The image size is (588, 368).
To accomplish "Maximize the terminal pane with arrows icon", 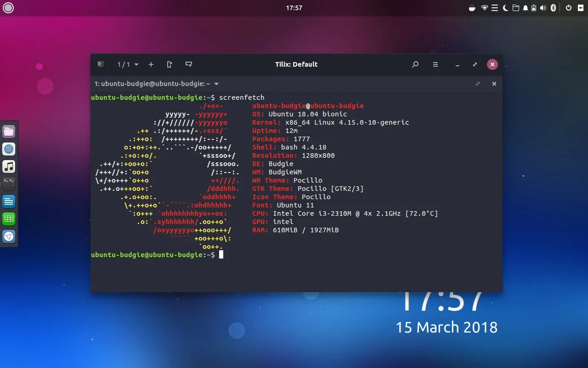I will click(x=478, y=84).
